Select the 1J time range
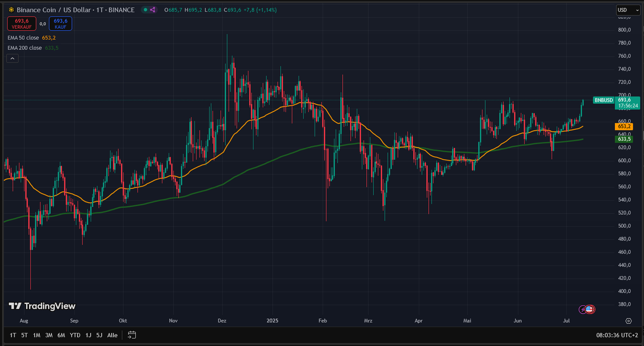The image size is (644, 346). (89, 335)
